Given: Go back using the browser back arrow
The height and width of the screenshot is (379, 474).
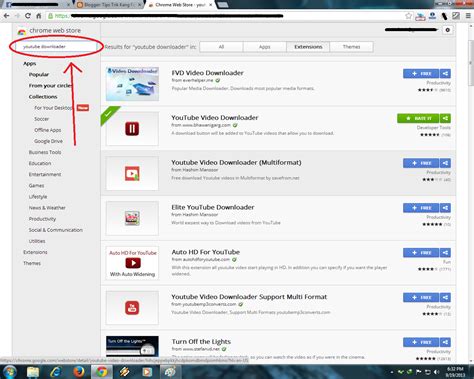Looking at the screenshot, I should coord(7,16).
